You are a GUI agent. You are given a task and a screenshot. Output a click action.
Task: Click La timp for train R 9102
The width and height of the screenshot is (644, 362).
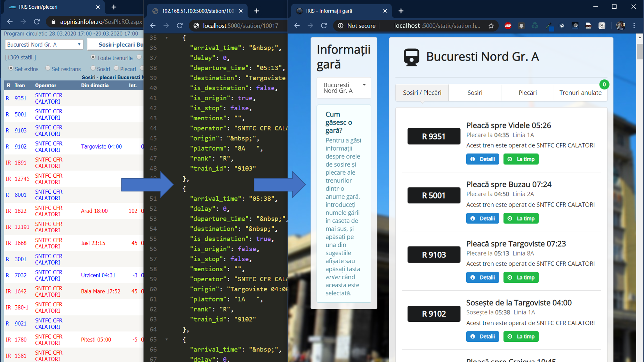tap(521, 336)
